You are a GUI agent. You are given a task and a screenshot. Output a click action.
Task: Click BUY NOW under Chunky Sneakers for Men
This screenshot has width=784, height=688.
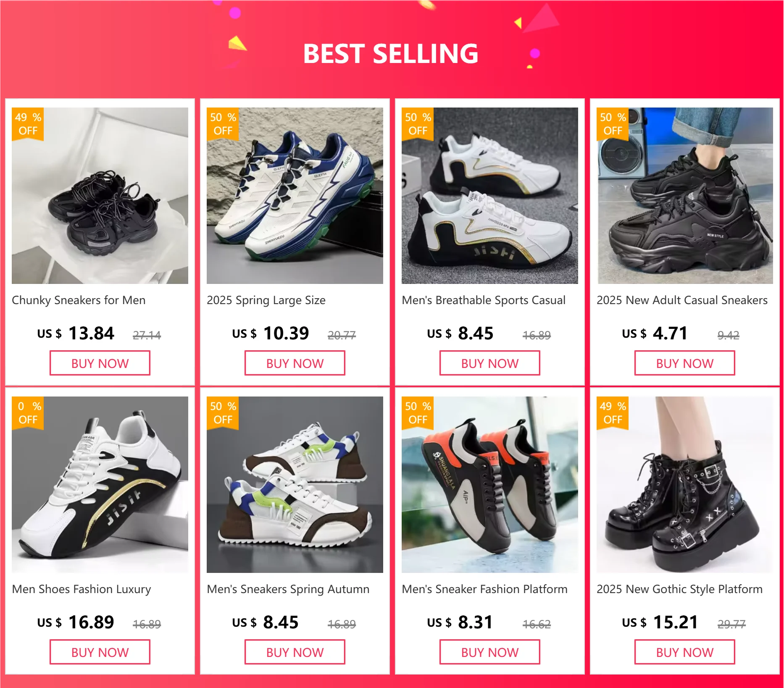(100, 363)
